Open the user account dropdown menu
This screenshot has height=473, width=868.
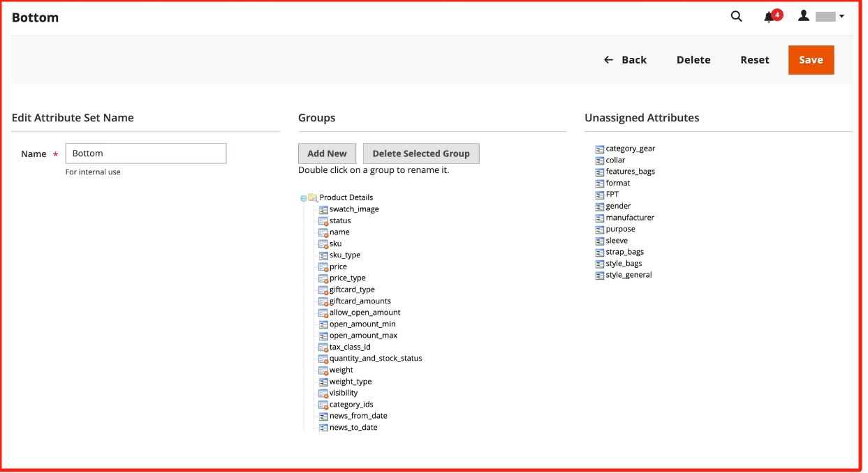click(x=821, y=16)
